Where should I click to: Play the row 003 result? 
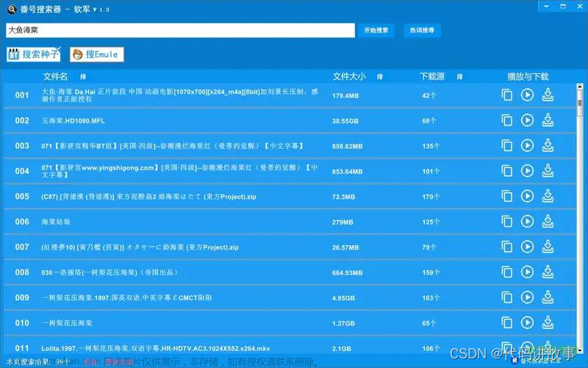[527, 146]
